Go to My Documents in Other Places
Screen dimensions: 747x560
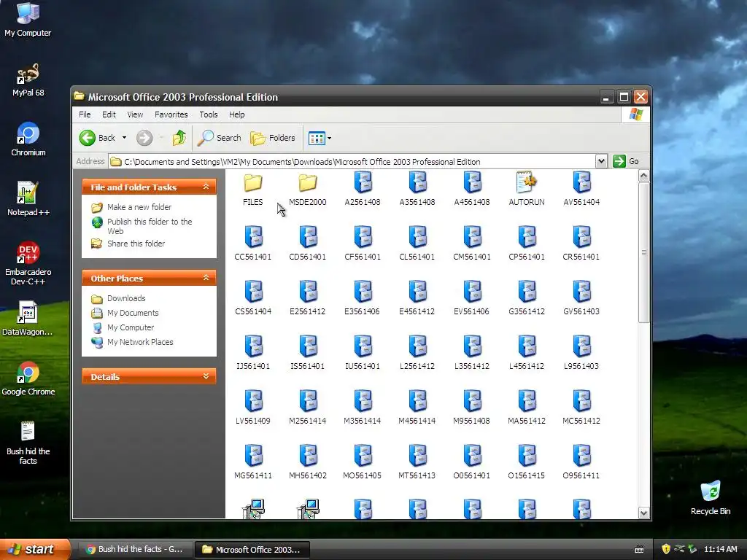133,313
